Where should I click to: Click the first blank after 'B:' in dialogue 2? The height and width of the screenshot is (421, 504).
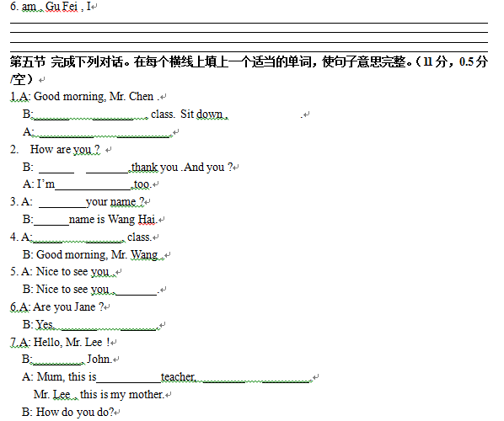click(56, 171)
